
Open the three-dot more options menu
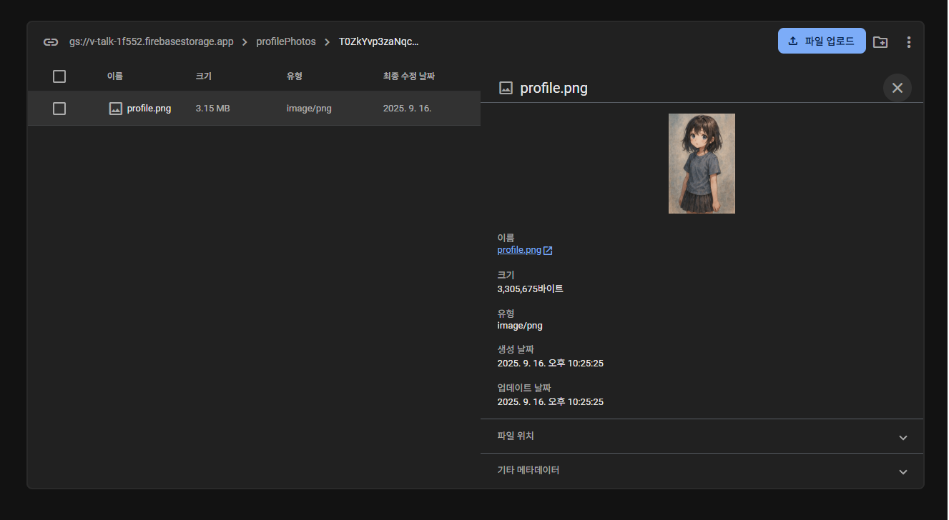pyautogui.click(x=908, y=42)
